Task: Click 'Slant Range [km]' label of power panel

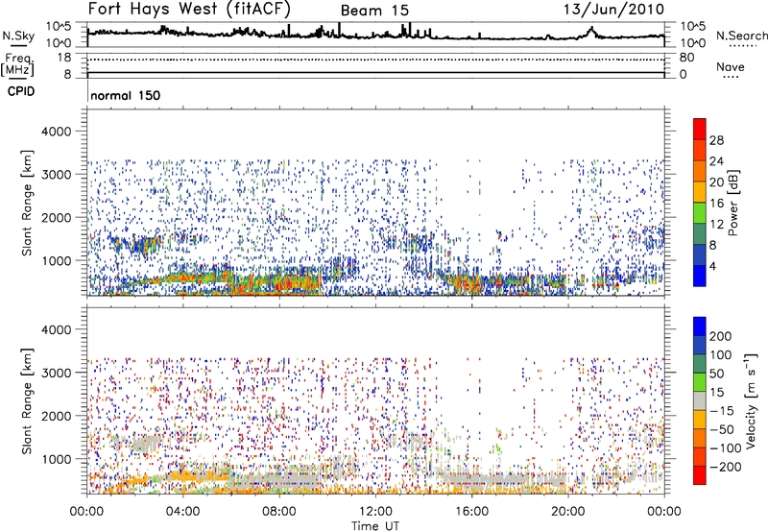Action: [27, 203]
